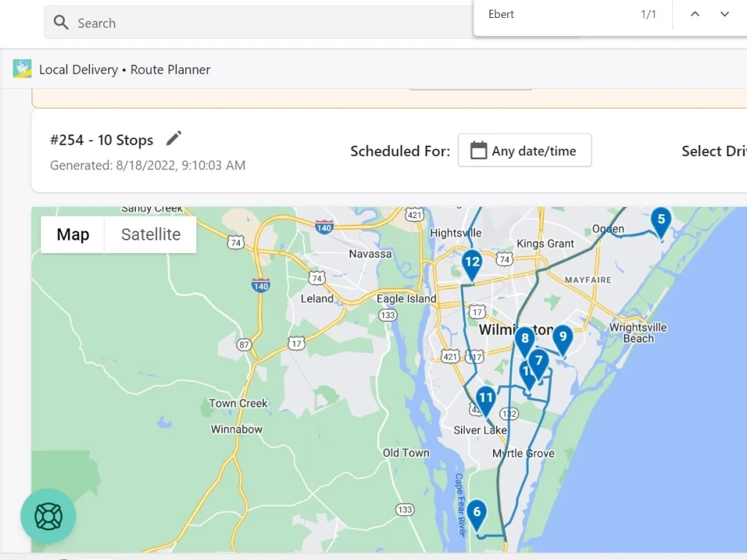
Task: Click Local Delivery • Route Planner title
Action: point(124,69)
